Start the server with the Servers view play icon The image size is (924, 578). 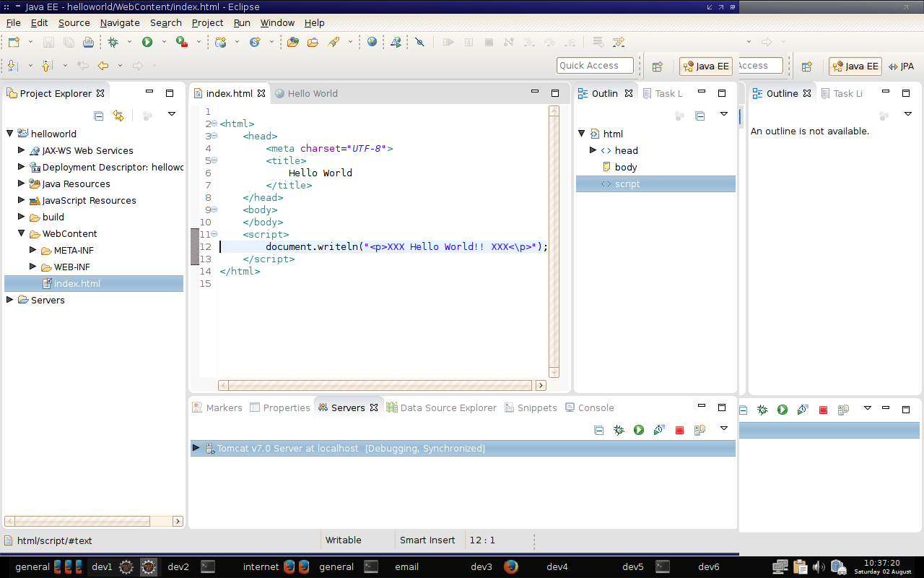click(x=639, y=430)
